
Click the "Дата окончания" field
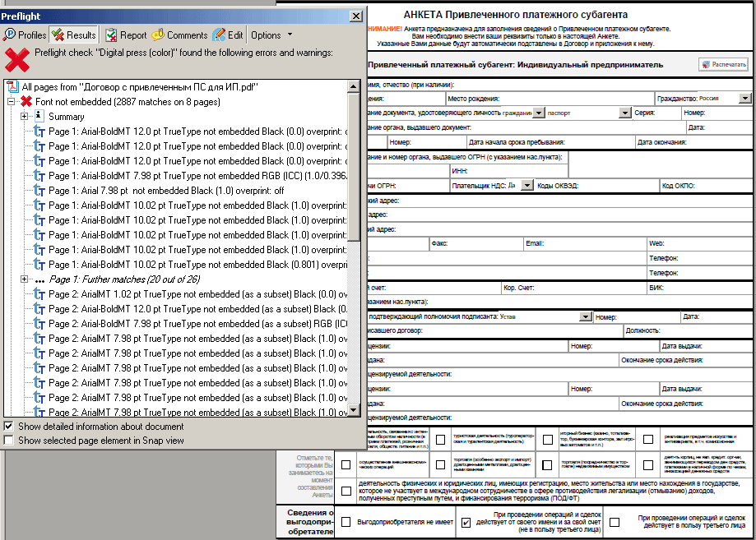[694, 142]
